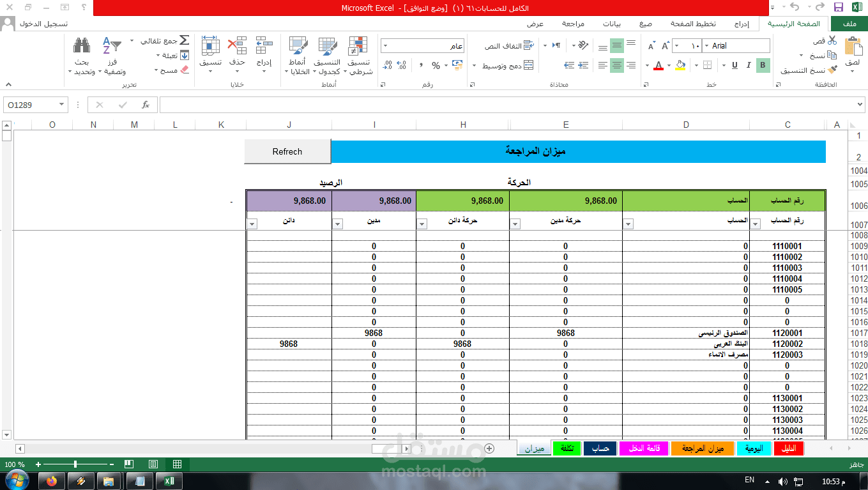Expand the formula bar with the chevron
868x490 pixels.
[860, 105]
